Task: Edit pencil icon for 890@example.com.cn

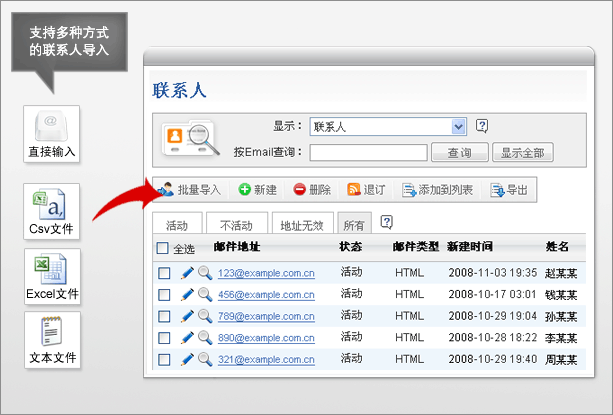Action: 187,338
